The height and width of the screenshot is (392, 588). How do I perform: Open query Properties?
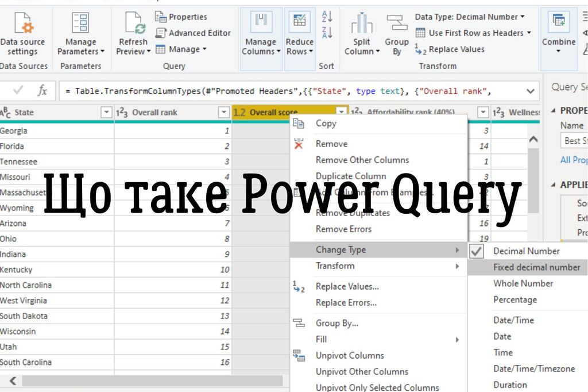point(181,17)
